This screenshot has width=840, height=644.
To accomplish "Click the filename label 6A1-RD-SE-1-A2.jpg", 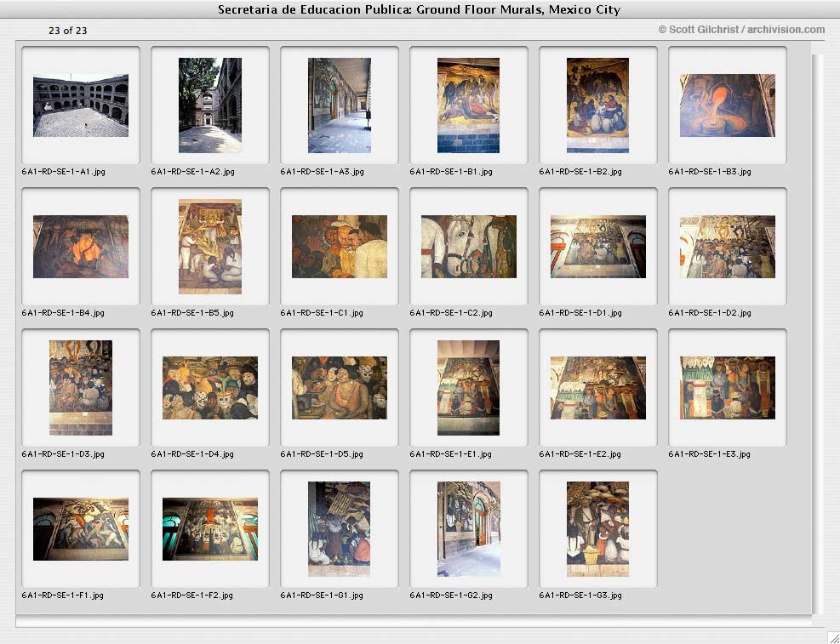I will [193, 172].
